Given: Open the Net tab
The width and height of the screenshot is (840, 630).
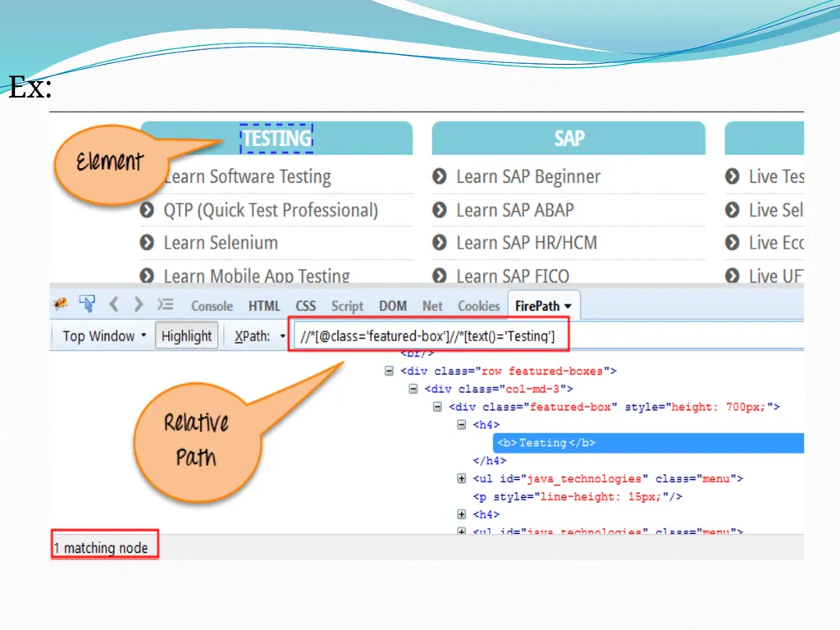Looking at the screenshot, I should [432, 306].
